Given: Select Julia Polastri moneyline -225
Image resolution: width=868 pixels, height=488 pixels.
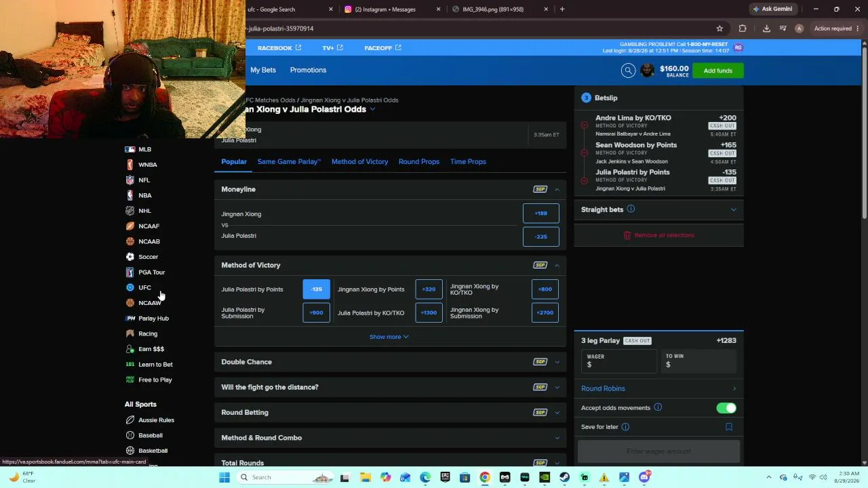Looking at the screenshot, I should tap(541, 237).
